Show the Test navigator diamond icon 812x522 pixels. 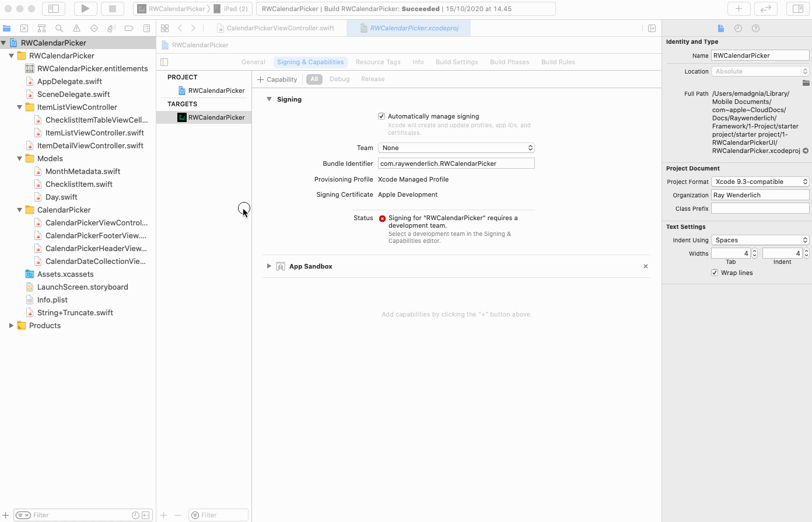[x=94, y=28]
